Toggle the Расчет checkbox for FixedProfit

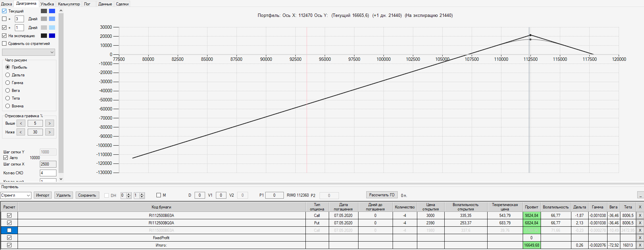click(9, 238)
